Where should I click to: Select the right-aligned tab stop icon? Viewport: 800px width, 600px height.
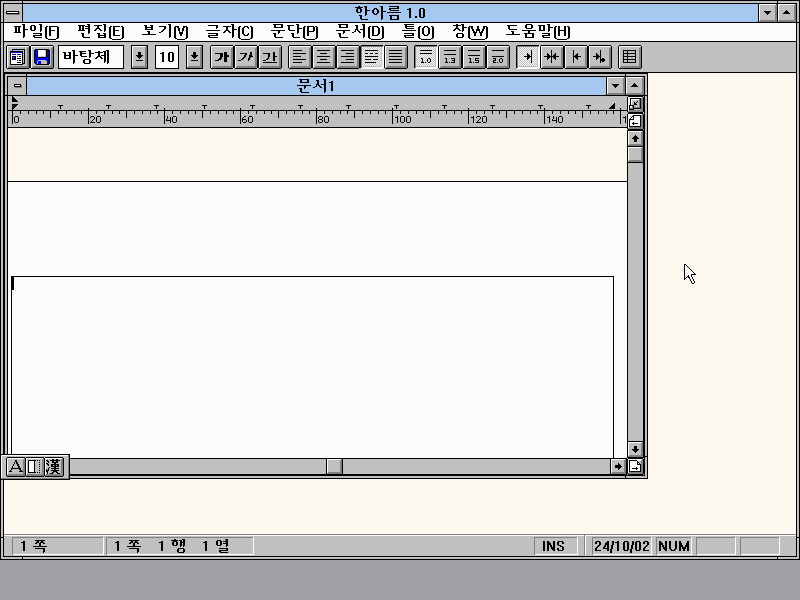click(x=528, y=57)
